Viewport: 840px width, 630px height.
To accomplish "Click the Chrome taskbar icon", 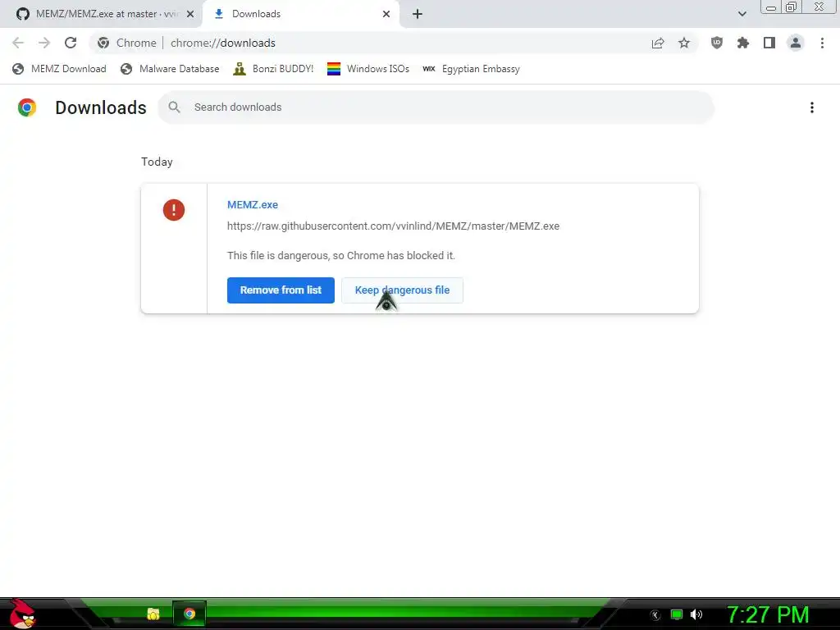I will click(x=189, y=614).
